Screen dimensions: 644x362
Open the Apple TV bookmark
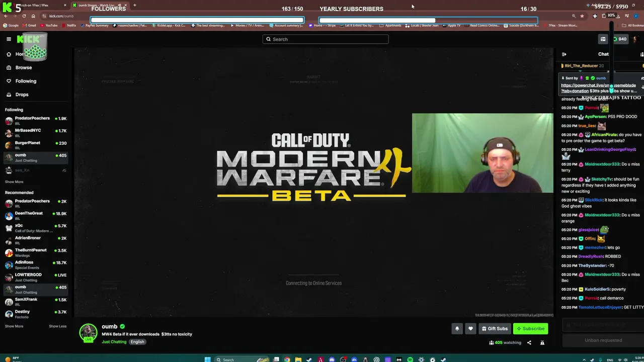[x=451, y=25]
